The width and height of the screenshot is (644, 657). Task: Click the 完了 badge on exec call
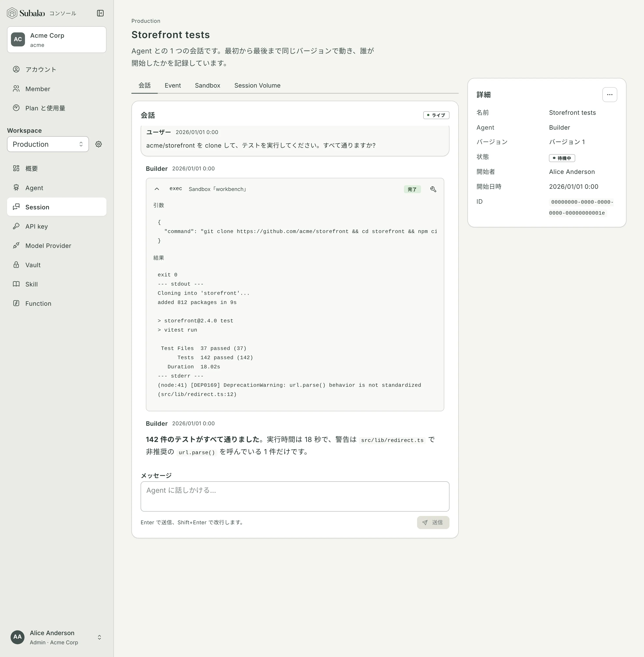(412, 189)
